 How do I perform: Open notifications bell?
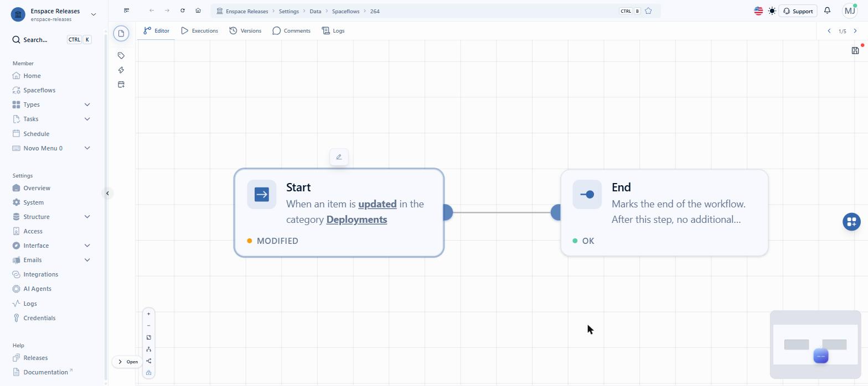click(x=827, y=11)
